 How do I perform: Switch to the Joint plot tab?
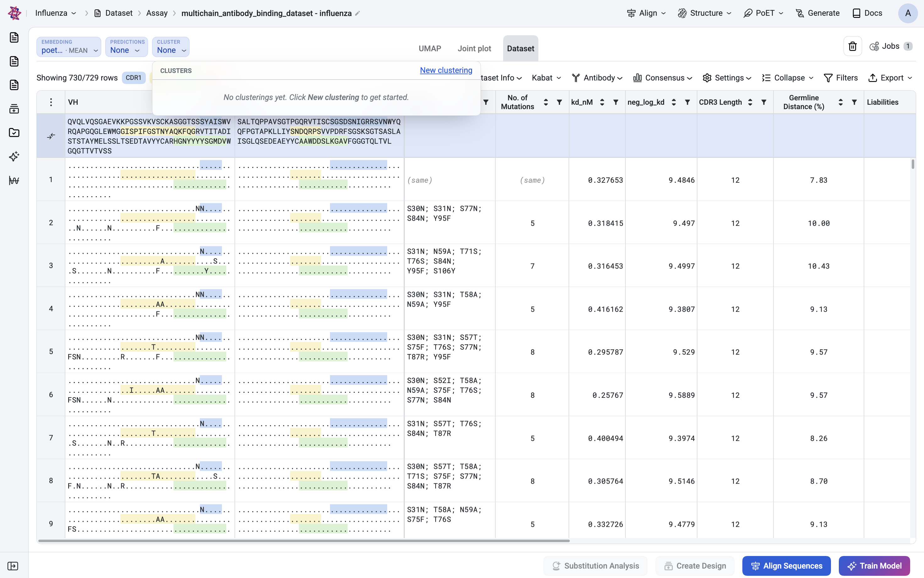tap(474, 48)
